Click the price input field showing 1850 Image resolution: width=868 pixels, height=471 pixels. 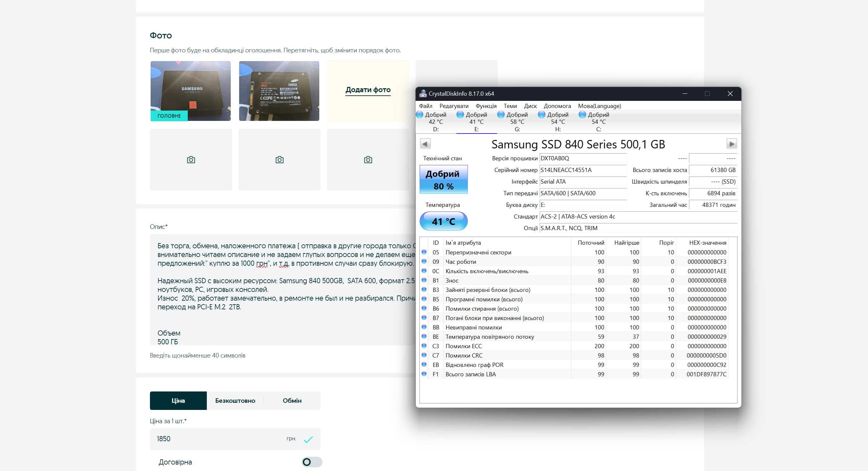click(235, 439)
